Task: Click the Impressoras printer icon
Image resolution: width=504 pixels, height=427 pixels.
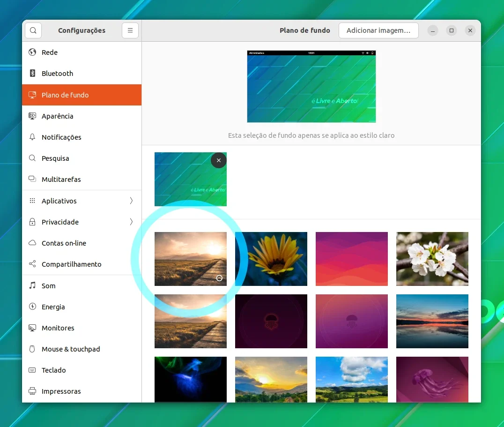Action: click(32, 391)
